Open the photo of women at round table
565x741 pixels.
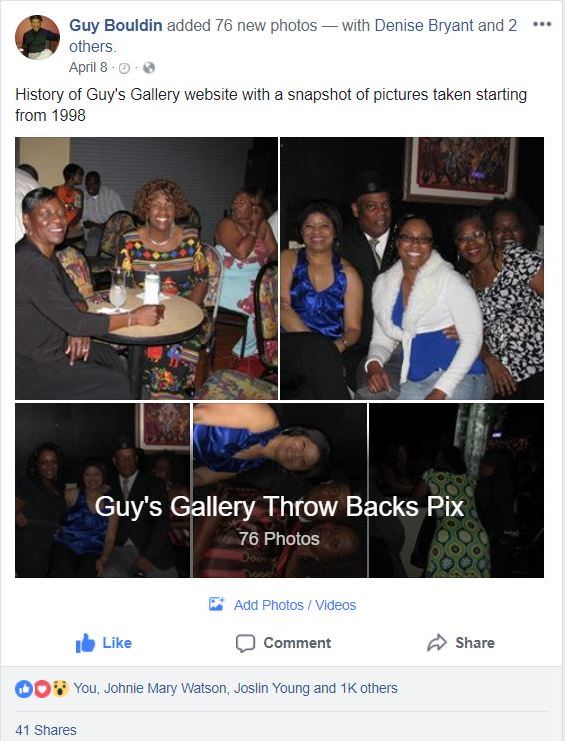click(146, 268)
